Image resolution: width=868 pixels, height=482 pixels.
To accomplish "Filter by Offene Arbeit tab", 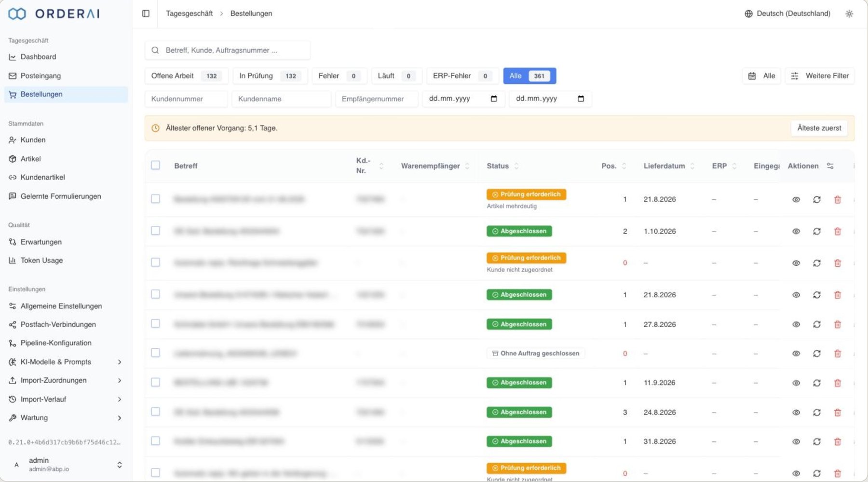I will 187,76.
